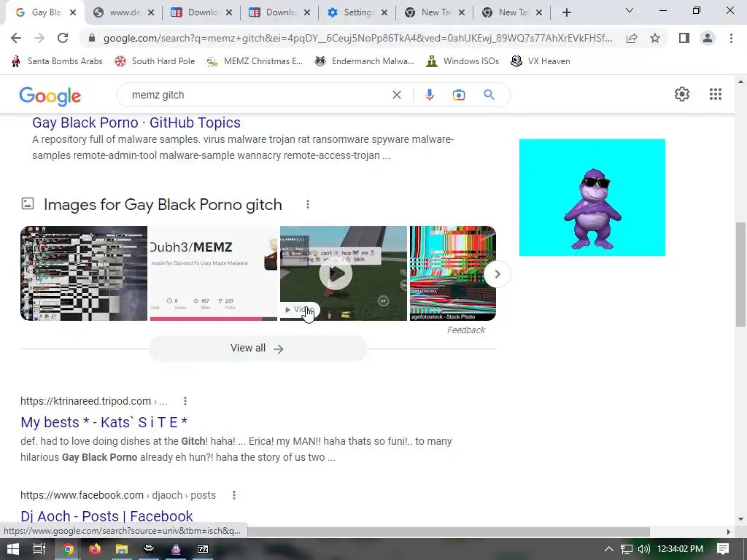This screenshot has height=560, width=747.
Task: Click the purple gorilla image
Action: [592, 198]
